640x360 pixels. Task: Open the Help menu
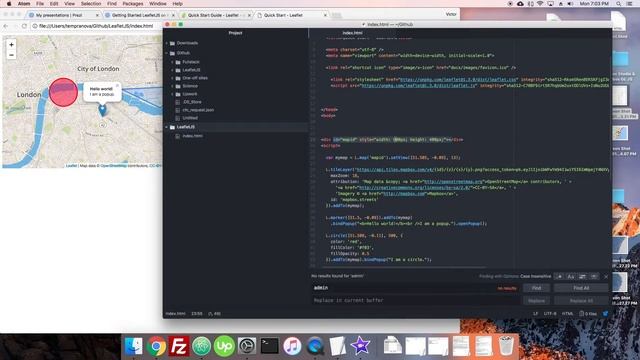pos(177,4)
